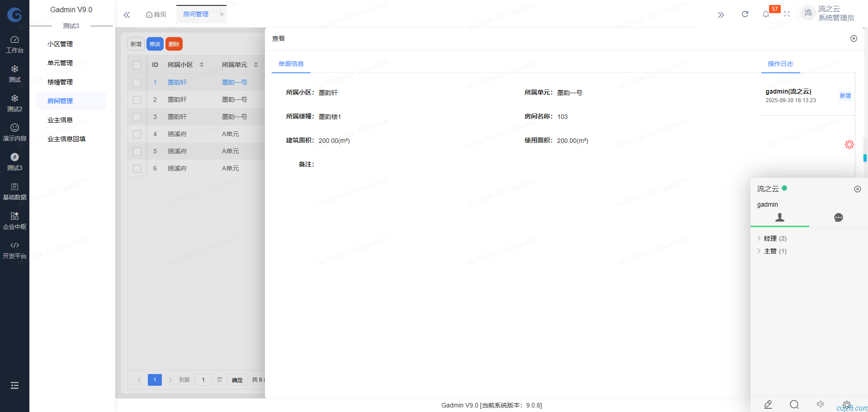
Task: Open the 工作台 sidebar icon
Action: [x=14, y=44]
